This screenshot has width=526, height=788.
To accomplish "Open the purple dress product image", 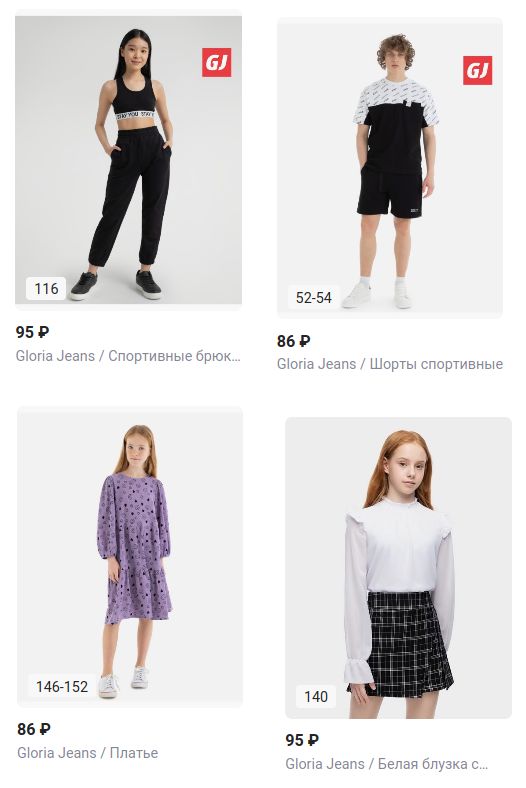I will tap(130, 557).
